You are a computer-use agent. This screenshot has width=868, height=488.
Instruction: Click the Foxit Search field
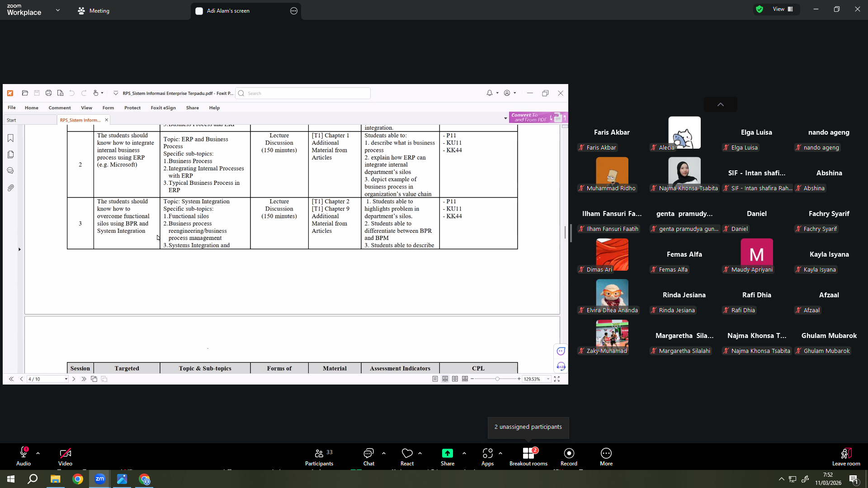click(x=303, y=93)
